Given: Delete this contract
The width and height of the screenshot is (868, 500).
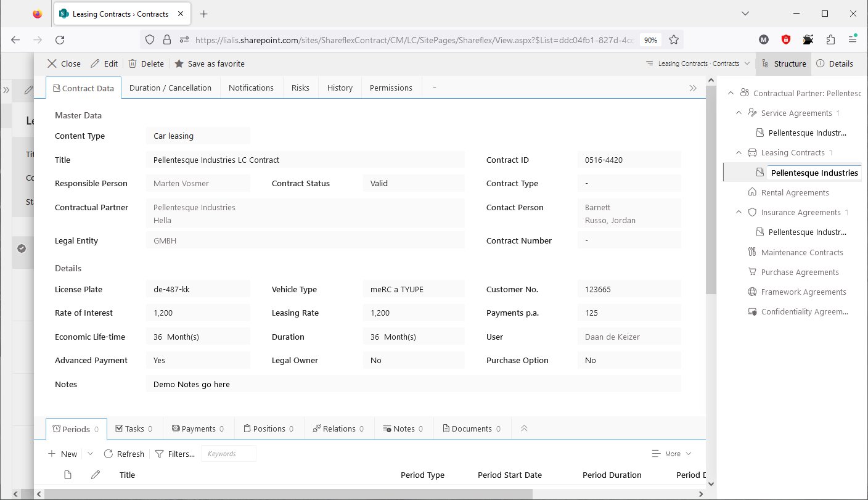Looking at the screenshot, I should [x=146, y=64].
